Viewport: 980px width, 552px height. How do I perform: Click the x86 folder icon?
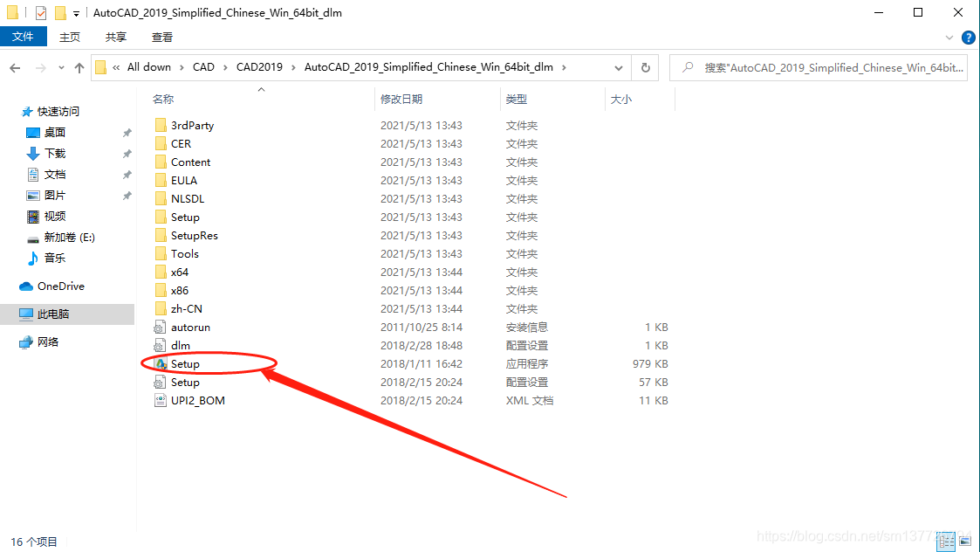click(x=161, y=290)
